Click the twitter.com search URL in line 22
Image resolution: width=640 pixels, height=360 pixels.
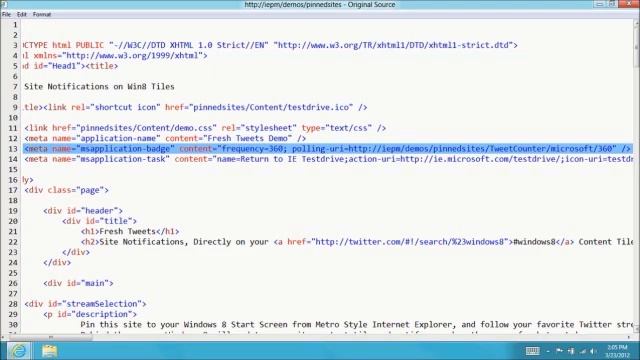(410, 242)
